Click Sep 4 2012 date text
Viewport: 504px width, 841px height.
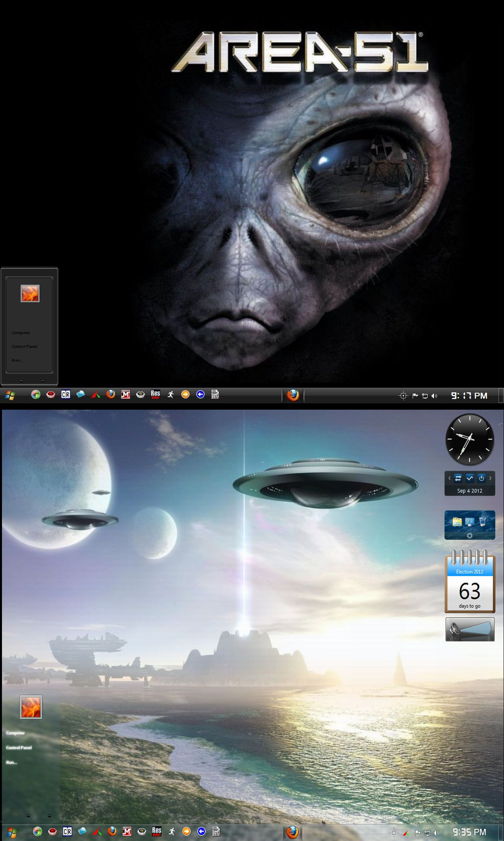(470, 491)
